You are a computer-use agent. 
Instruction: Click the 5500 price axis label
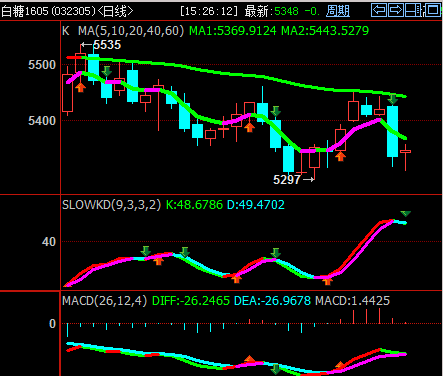point(42,65)
